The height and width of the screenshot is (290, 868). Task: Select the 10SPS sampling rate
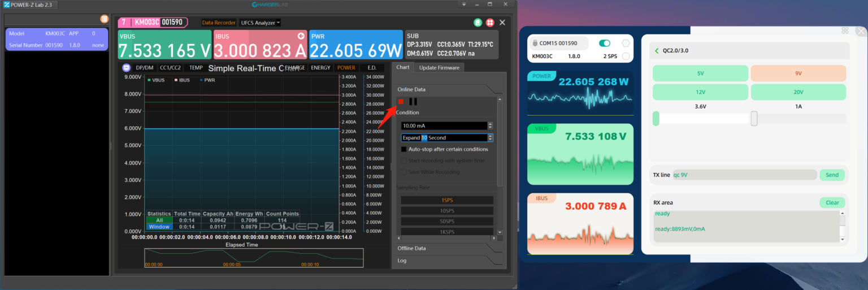coord(447,211)
